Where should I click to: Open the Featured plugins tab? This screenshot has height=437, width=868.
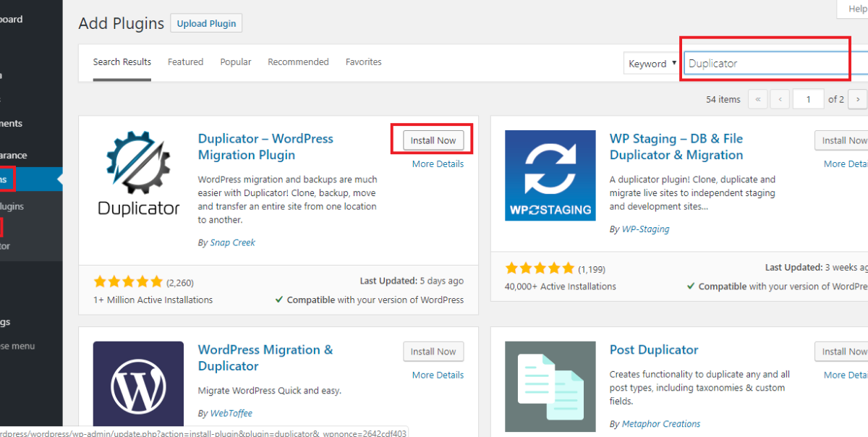tap(186, 62)
